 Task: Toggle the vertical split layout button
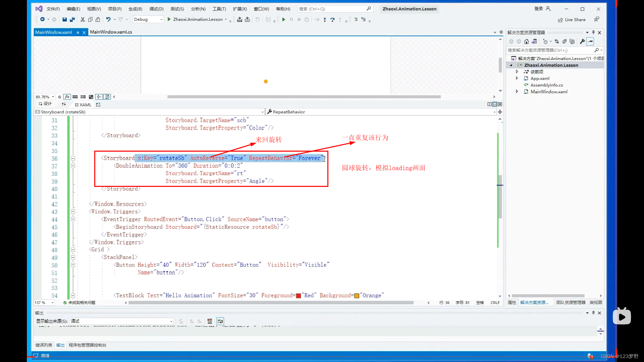click(489, 104)
